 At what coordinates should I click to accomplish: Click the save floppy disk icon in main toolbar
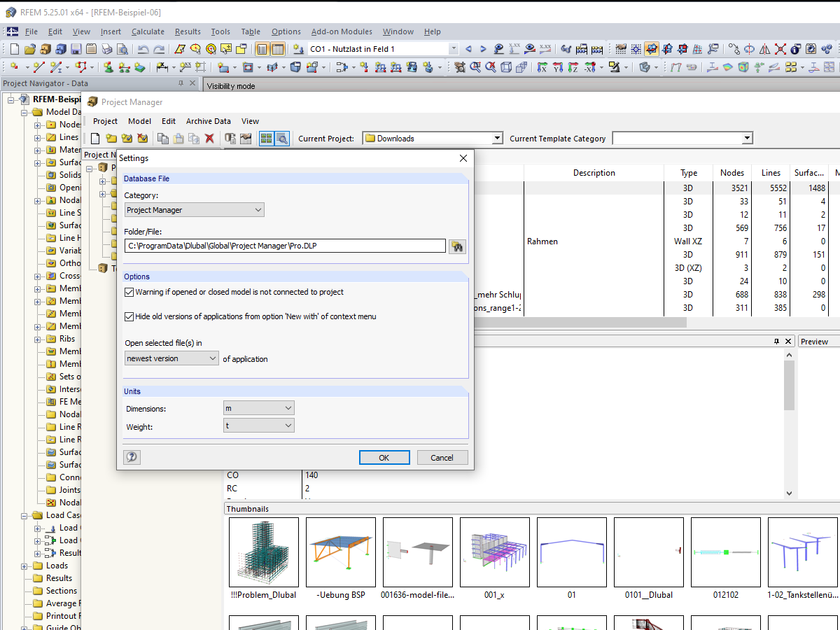[x=76, y=49]
